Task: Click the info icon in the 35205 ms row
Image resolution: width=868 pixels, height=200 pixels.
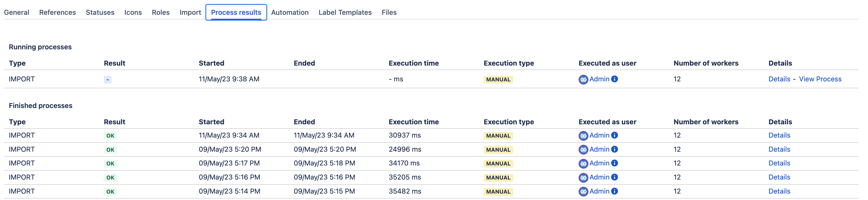Action: 615,178
